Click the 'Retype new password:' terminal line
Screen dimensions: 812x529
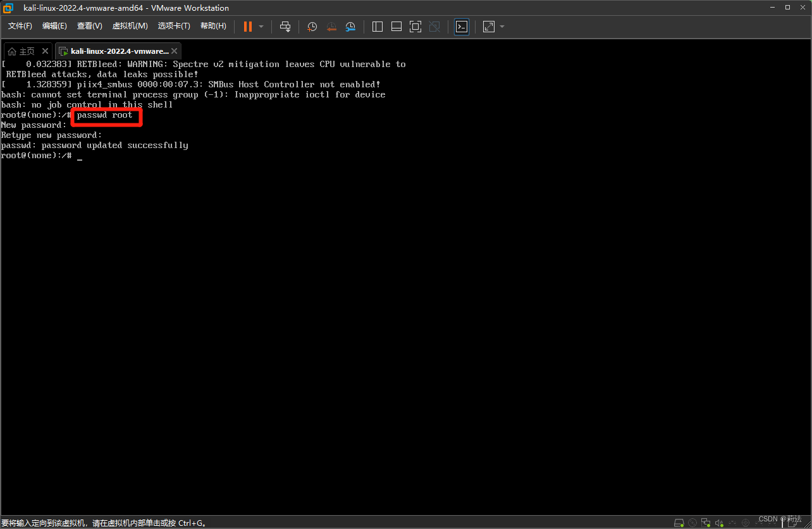52,135
